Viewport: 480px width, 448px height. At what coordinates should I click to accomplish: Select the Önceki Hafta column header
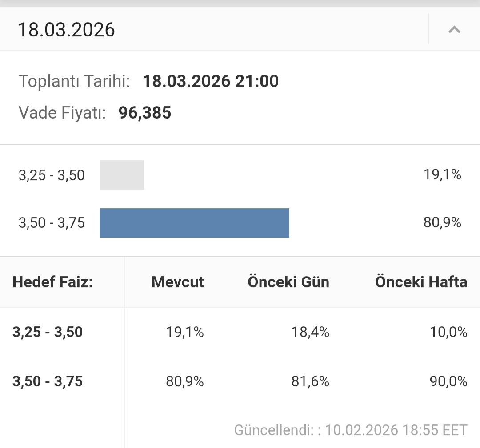[x=421, y=282]
